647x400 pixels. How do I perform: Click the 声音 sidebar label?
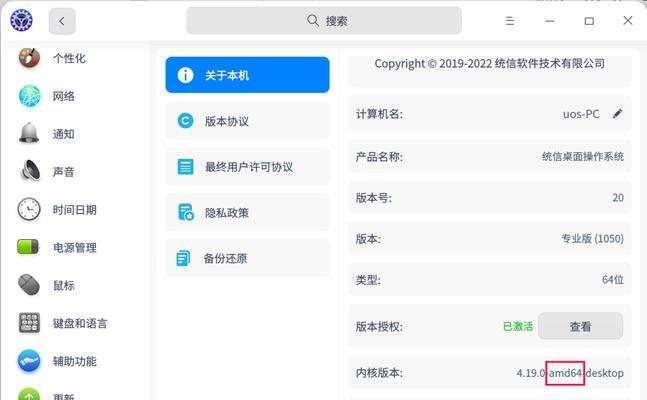click(64, 172)
